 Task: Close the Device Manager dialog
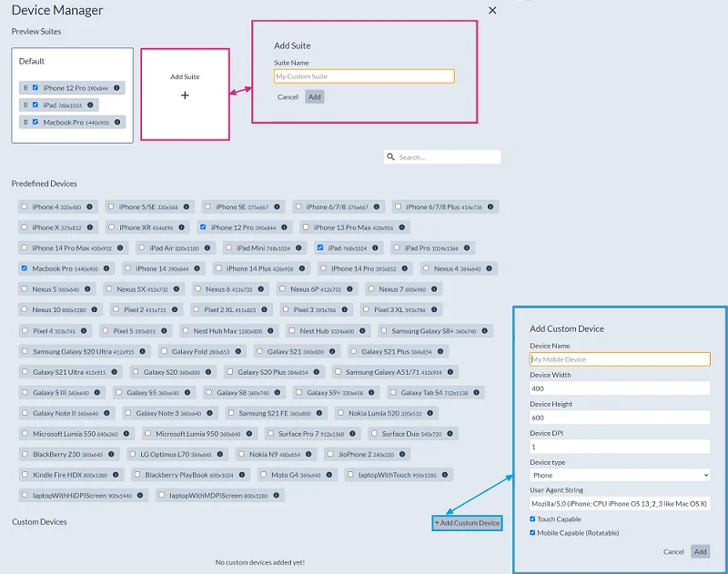tap(492, 10)
